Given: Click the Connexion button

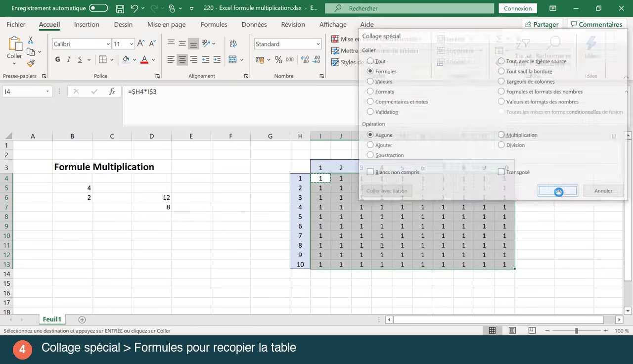Looking at the screenshot, I should pos(518,8).
